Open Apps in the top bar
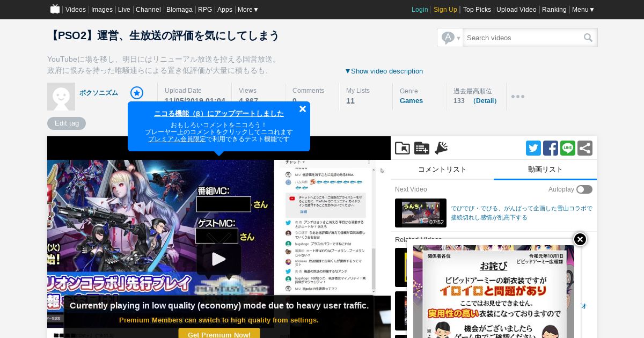 pyautogui.click(x=225, y=10)
